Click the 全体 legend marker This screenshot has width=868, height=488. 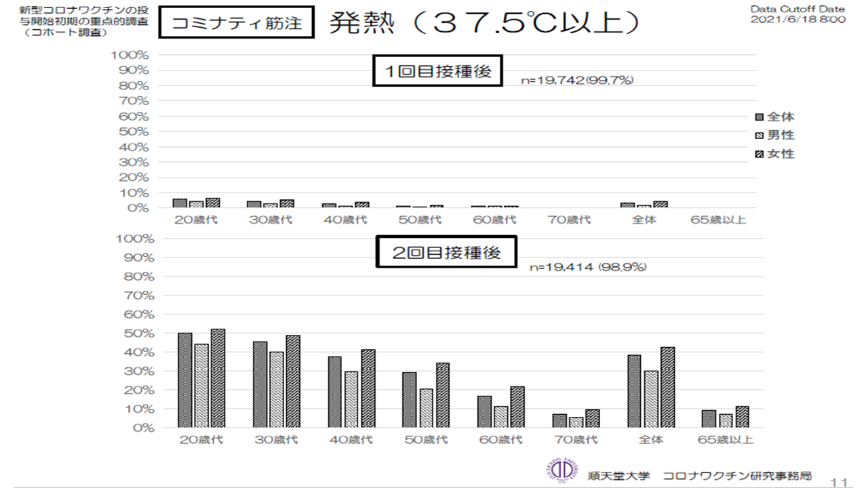point(759,117)
